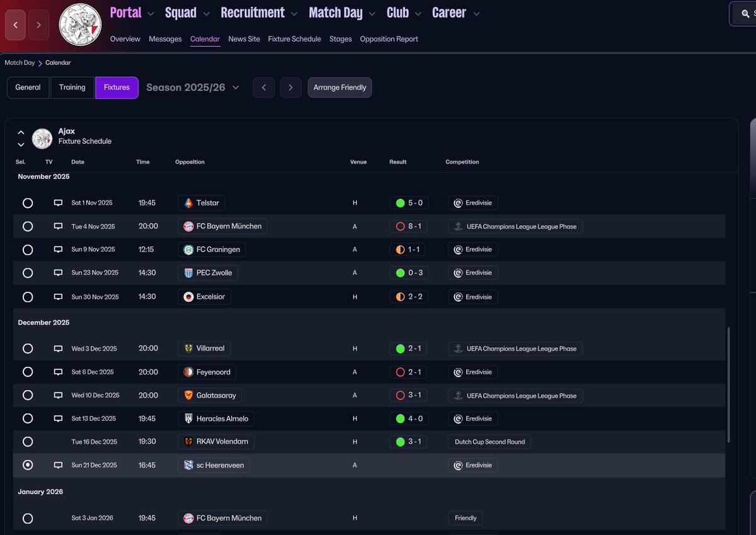This screenshot has width=756, height=535.
Task: Click green win indicator on Heracles Almelo result
Action: (400, 418)
